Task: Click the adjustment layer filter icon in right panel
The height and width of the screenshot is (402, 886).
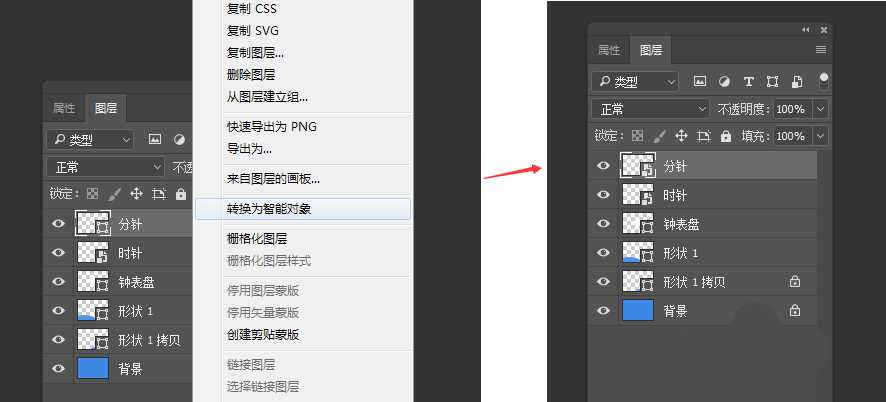Action: coord(724,81)
